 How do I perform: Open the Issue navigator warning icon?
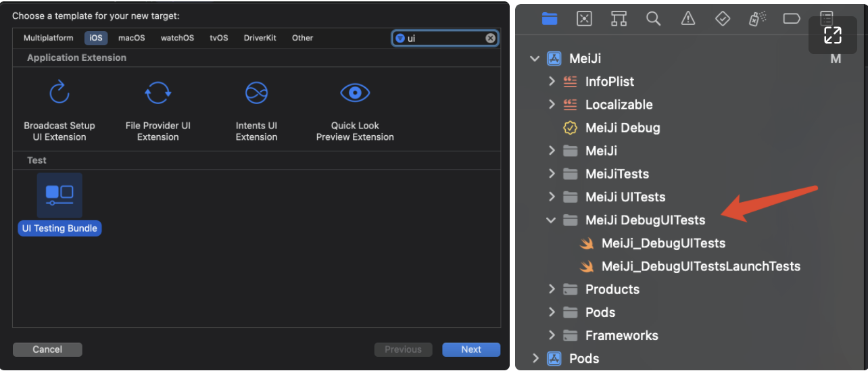tap(688, 19)
